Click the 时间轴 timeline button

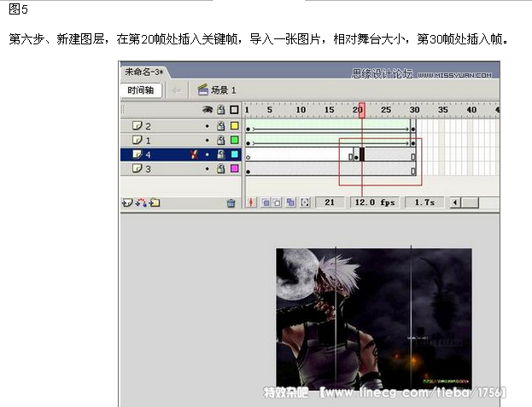point(141,90)
